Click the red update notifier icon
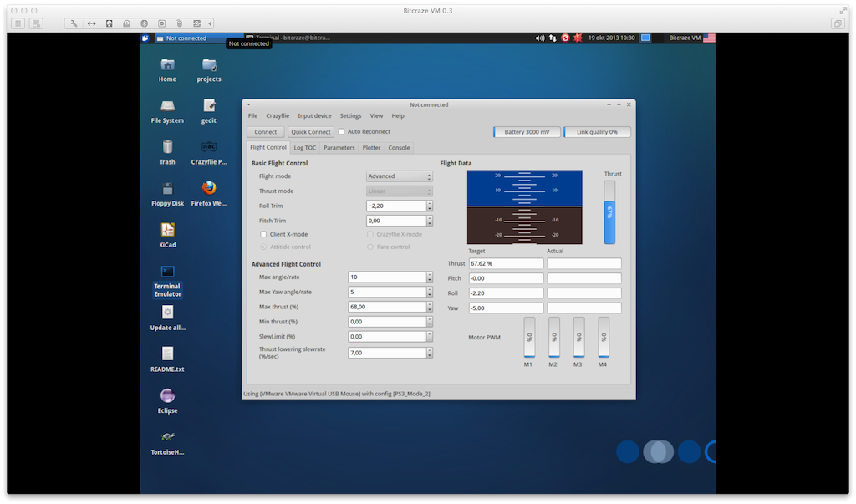 [565, 38]
